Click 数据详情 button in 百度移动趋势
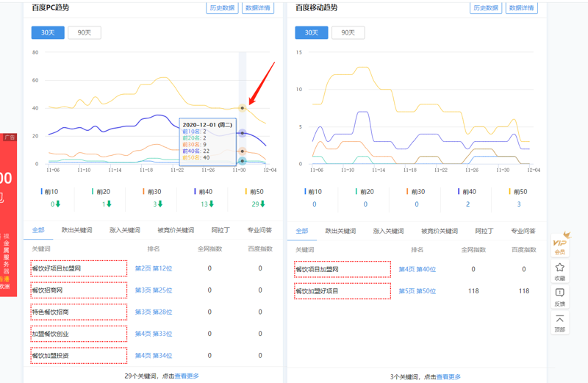This screenshot has height=383, width=588. point(521,8)
